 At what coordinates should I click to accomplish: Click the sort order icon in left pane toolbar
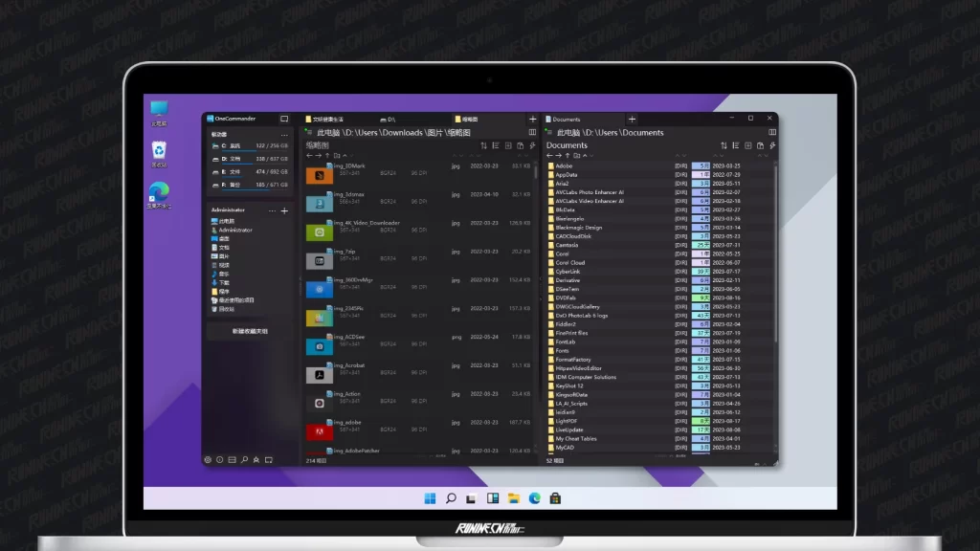tap(483, 145)
